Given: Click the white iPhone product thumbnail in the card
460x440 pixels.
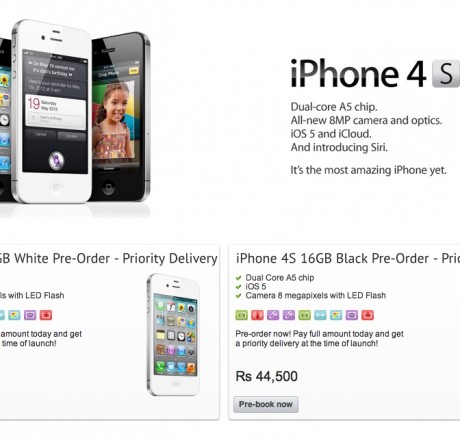Looking at the screenshot, I should click(173, 334).
